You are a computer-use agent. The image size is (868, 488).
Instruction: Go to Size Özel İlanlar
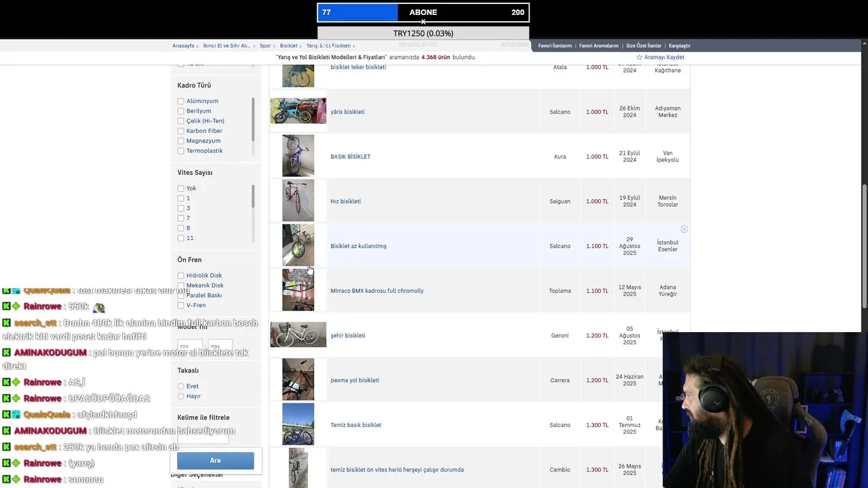point(644,45)
